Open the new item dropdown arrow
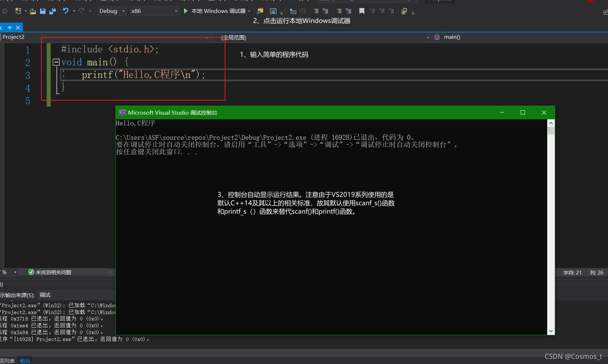This screenshot has height=364, width=608. coord(26,11)
